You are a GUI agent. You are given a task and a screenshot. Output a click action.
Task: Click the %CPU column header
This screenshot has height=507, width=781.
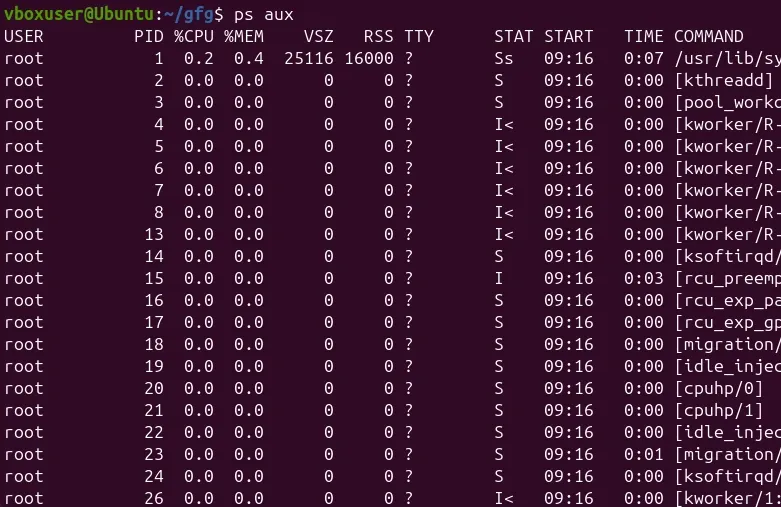click(x=194, y=36)
